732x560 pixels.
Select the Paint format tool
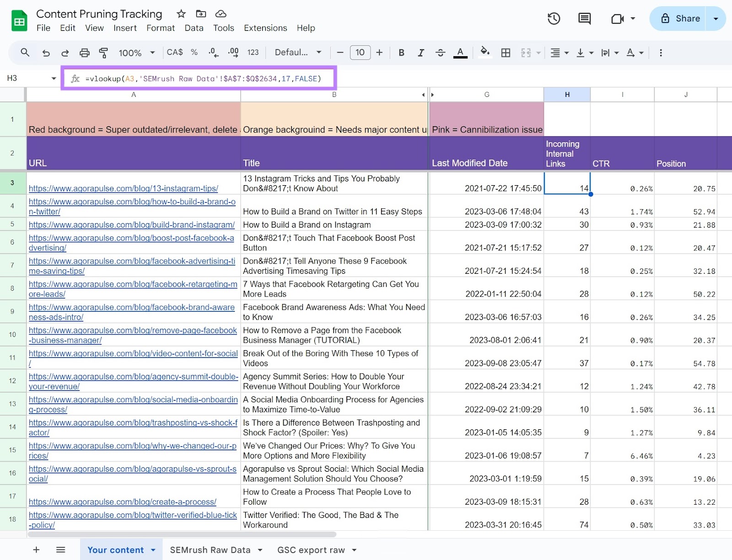pyautogui.click(x=104, y=53)
